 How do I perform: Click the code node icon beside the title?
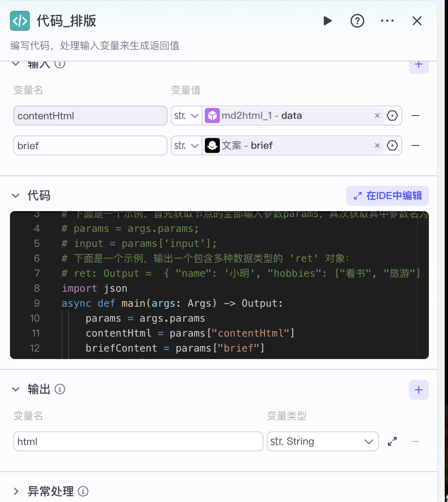point(20,21)
